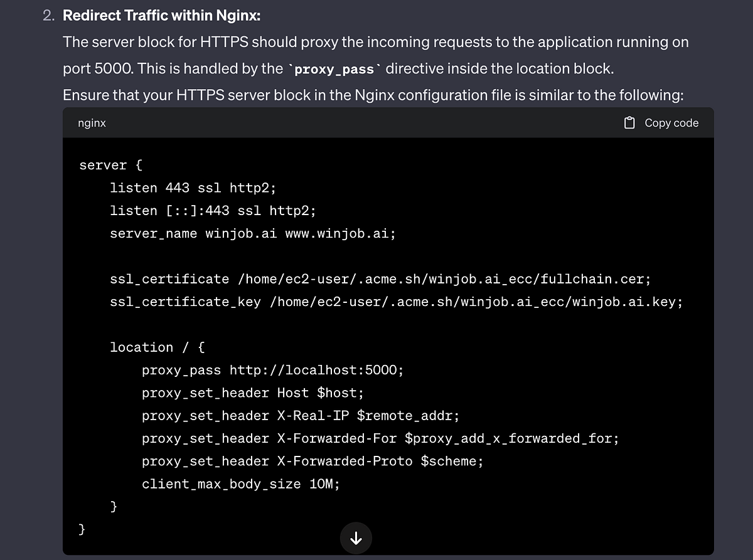Select the server_name winjob.ai line
This screenshot has width=753, height=560.
point(252,233)
